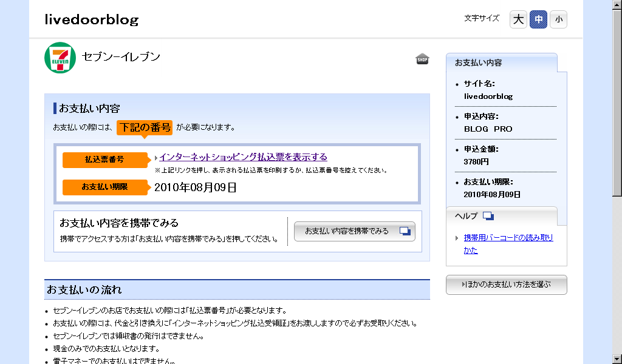
Task: Set text size to 小 (small)
Action: point(559,19)
